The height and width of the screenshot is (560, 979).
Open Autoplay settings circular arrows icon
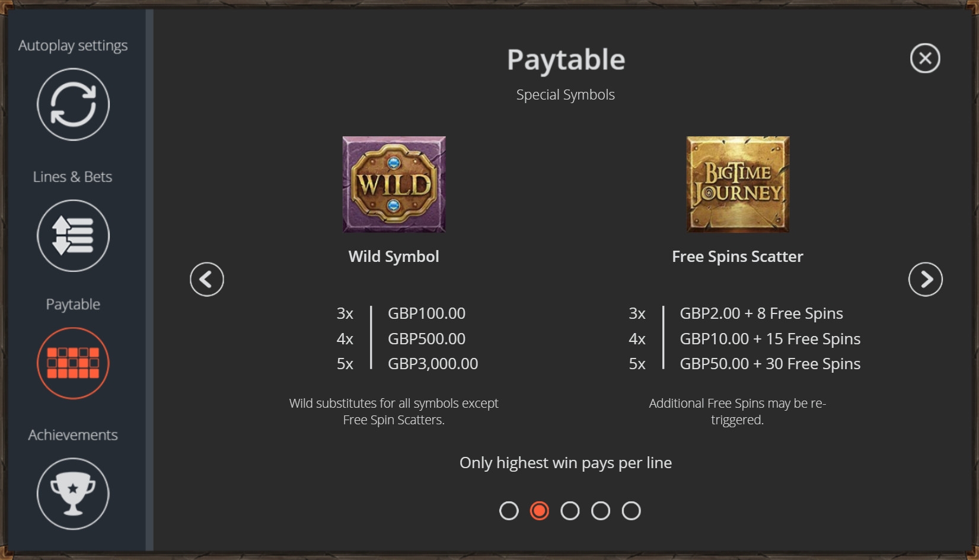coord(73,104)
